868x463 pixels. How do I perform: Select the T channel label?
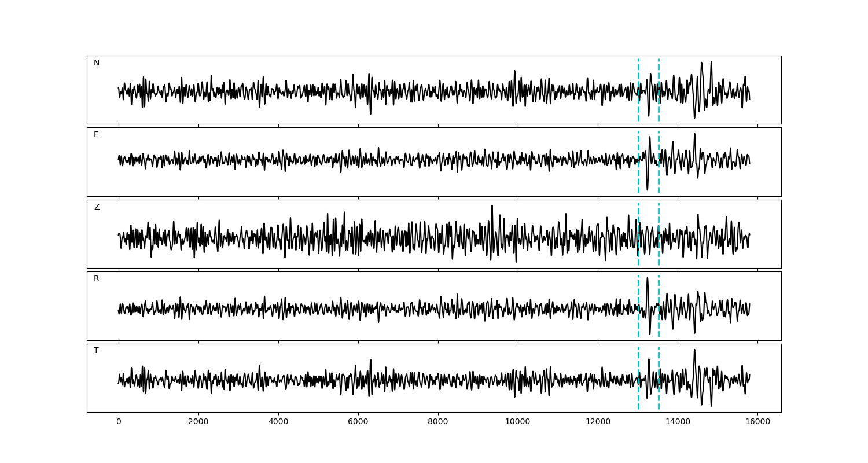96,351
